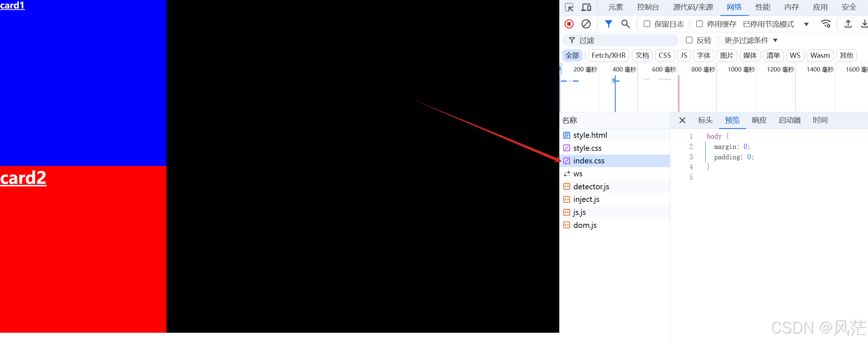Open the 内存 panel tab
The image size is (868, 342).
coord(792,7)
